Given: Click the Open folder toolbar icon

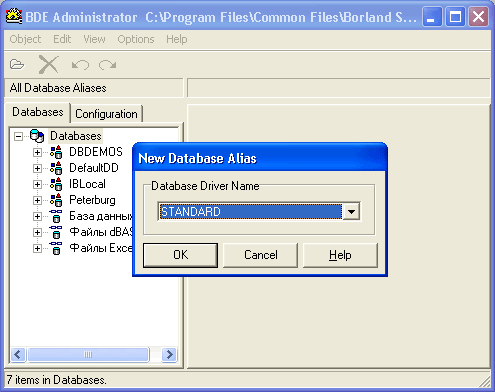Looking at the screenshot, I should tap(17, 64).
